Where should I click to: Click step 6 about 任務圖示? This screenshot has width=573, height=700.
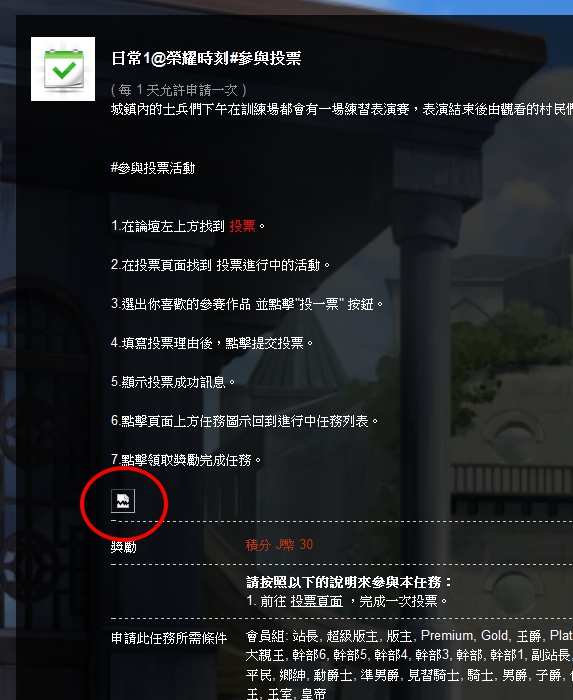click(x=245, y=421)
